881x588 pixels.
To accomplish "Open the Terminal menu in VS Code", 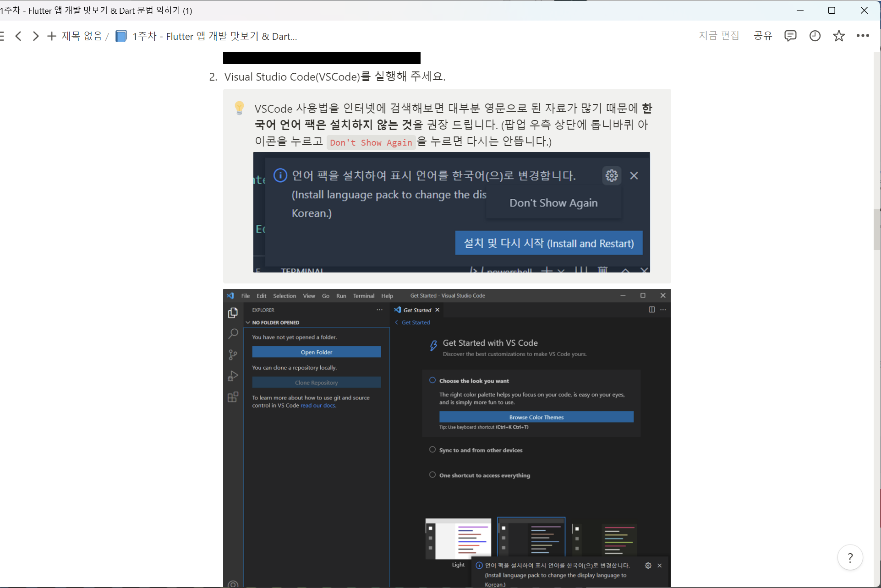I will point(364,296).
